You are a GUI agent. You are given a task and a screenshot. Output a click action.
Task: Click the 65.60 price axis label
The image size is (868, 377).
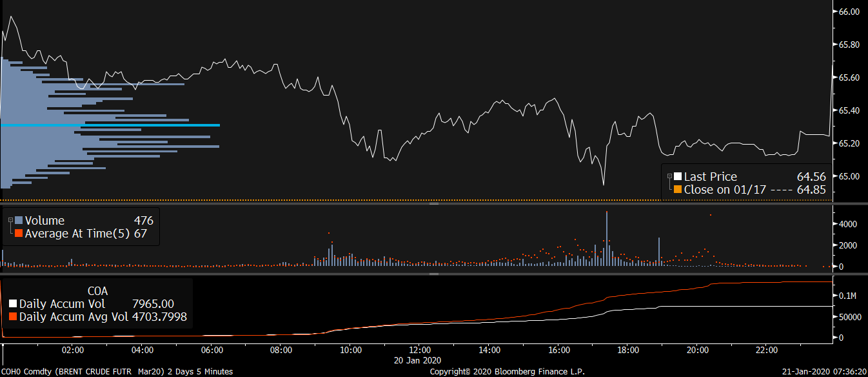coord(849,77)
